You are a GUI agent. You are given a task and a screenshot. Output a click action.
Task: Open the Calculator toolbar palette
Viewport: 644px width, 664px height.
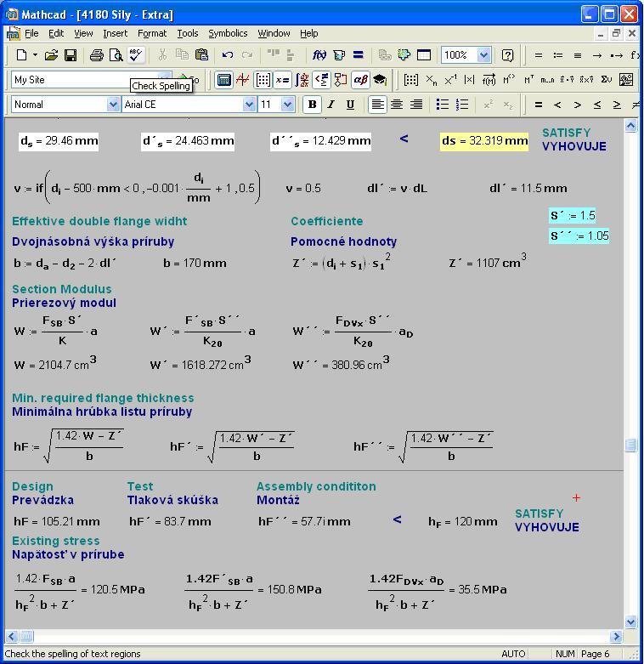[x=223, y=80]
